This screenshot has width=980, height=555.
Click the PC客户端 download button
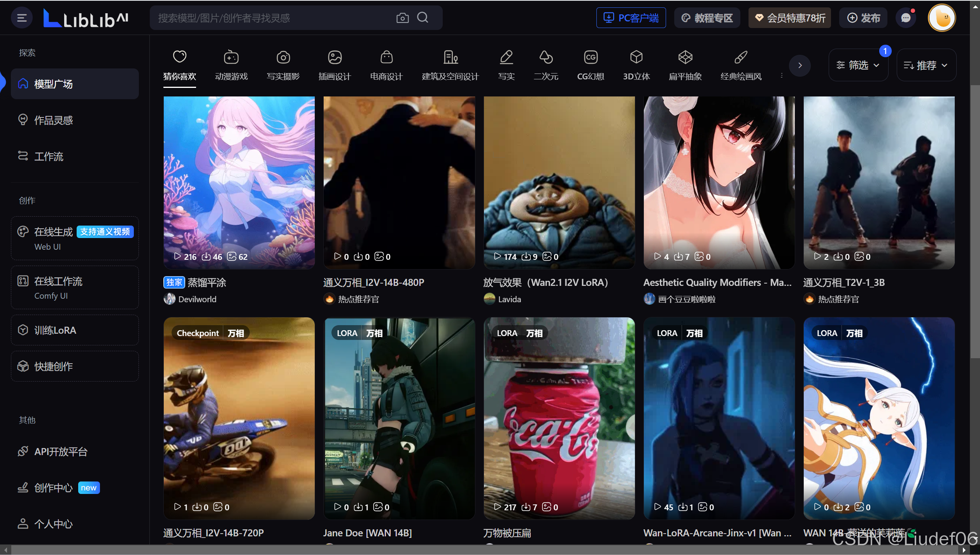(x=631, y=18)
